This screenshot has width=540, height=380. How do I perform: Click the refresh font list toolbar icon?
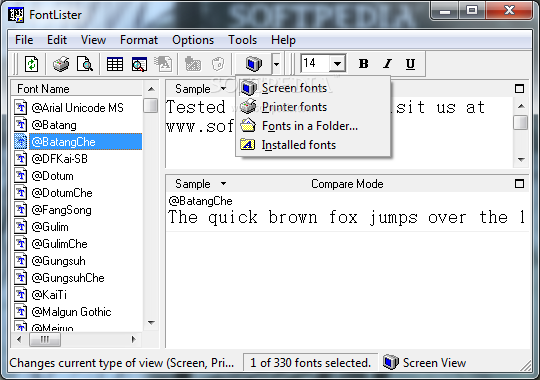pos(32,64)
